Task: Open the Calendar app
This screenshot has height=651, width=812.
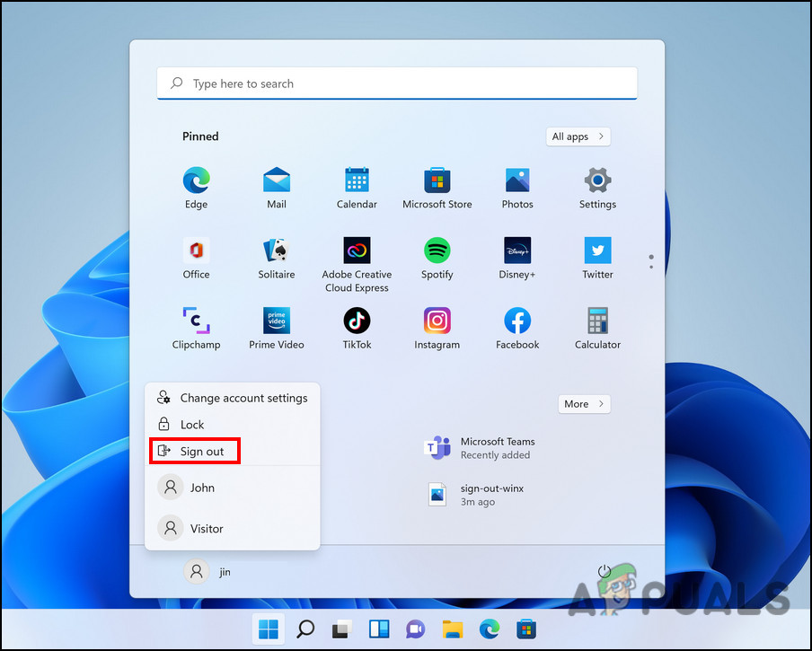Action: tap(357, 188)
